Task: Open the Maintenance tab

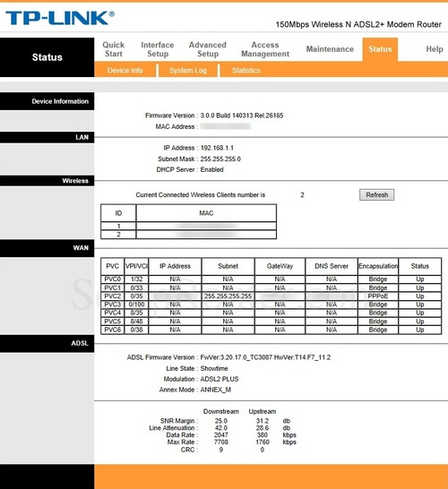Action: tap(330, 49)
